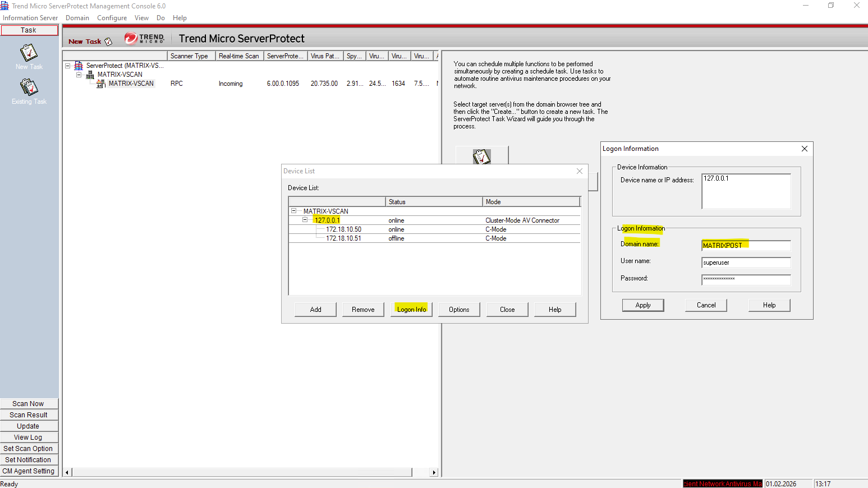The height and width of the screenshot is (488, 868).
Task: Collapse MATRIX-VSCAN node in Device List
Action: coord(293,211)
